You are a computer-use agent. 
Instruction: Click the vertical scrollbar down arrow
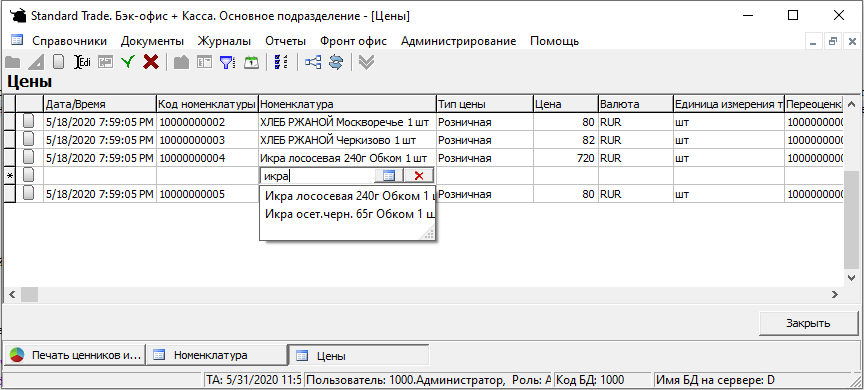click(850, 277)
